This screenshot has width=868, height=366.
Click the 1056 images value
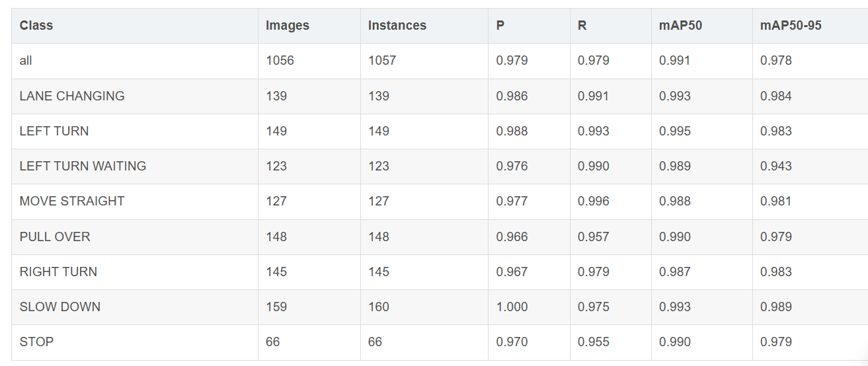click(280, 61)
